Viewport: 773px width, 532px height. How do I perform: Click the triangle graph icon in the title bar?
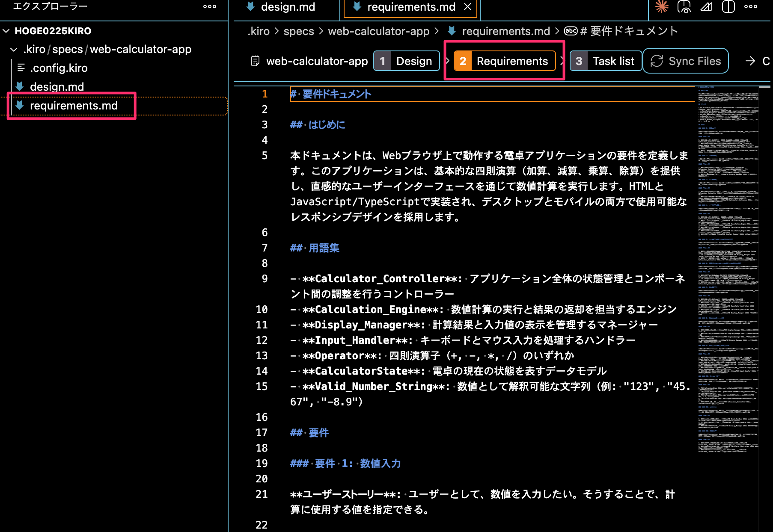[x=706, y=7]
